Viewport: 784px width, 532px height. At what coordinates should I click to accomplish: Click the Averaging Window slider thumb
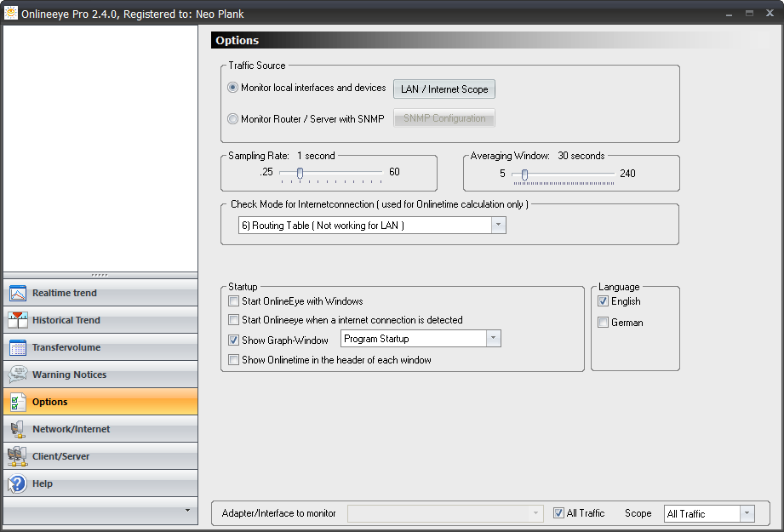(524, 174)
